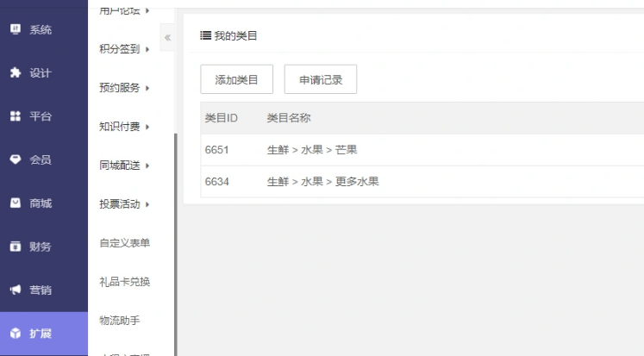The width and height of the screenshot is (644, 356).
Task: Click the 类目名称 column header
Action: click(x=288, y=118)
